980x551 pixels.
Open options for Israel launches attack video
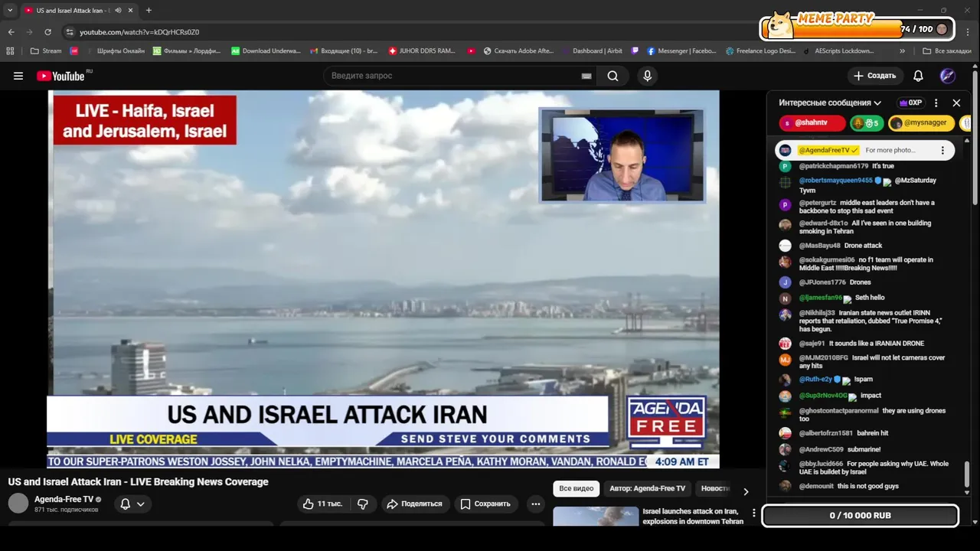click(x=753, y=513)
